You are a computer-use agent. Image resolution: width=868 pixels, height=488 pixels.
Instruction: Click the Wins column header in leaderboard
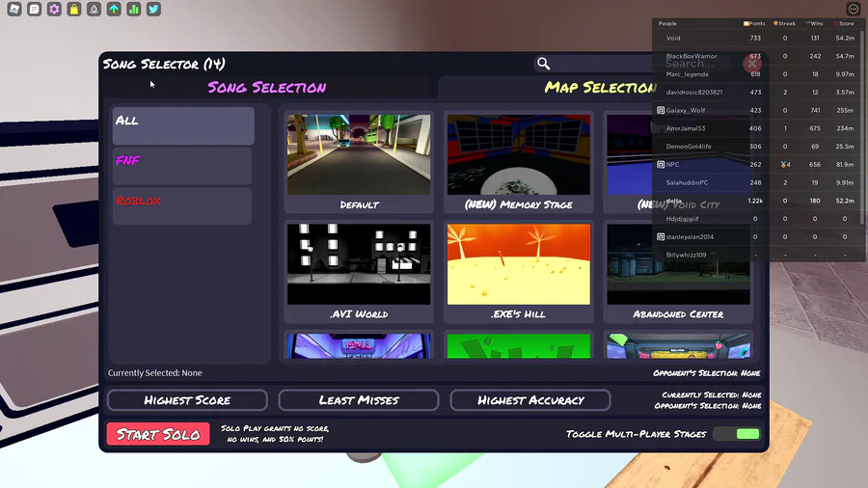pyautogui.click(x=814, y=23)
